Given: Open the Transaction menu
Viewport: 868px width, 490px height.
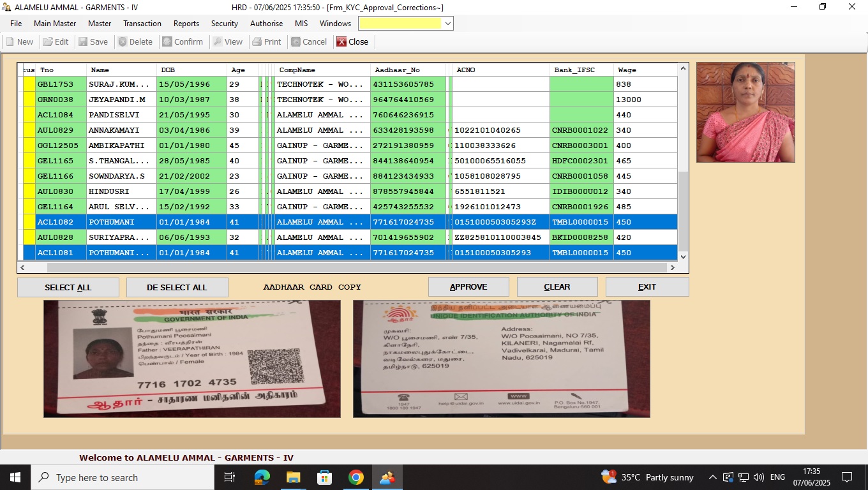Looking at the screenshot, I should click(142, 24).
